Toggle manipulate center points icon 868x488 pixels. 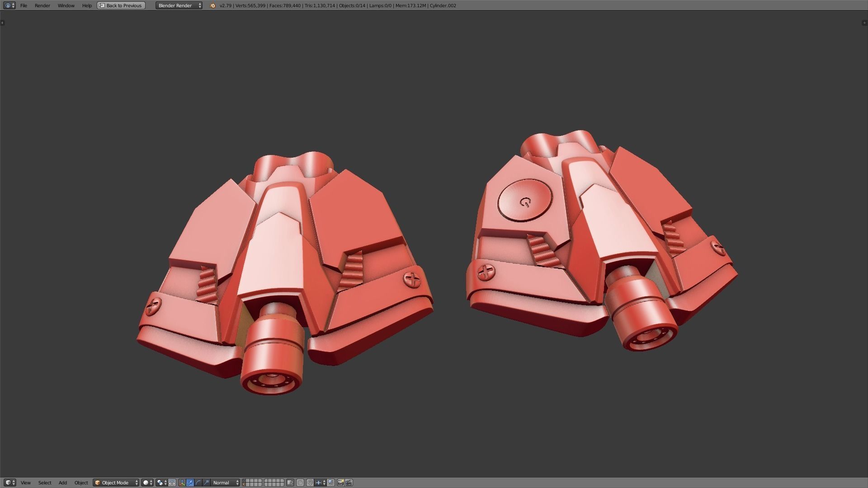coord(172,483)
